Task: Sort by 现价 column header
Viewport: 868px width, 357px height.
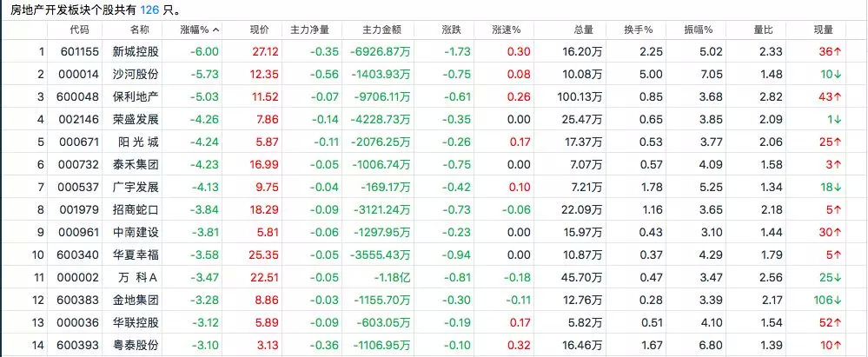Action: pos(259,30)
